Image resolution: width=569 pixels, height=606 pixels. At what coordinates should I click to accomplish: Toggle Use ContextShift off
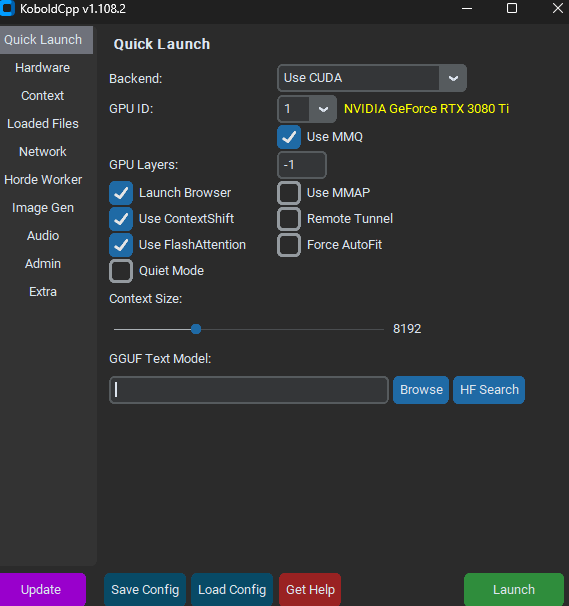pos(121,219)
